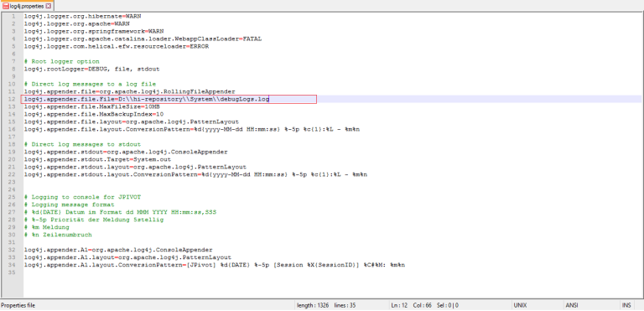Click the Properties file language label
Viewport: 644px width, 311px height.
point(18,305)
